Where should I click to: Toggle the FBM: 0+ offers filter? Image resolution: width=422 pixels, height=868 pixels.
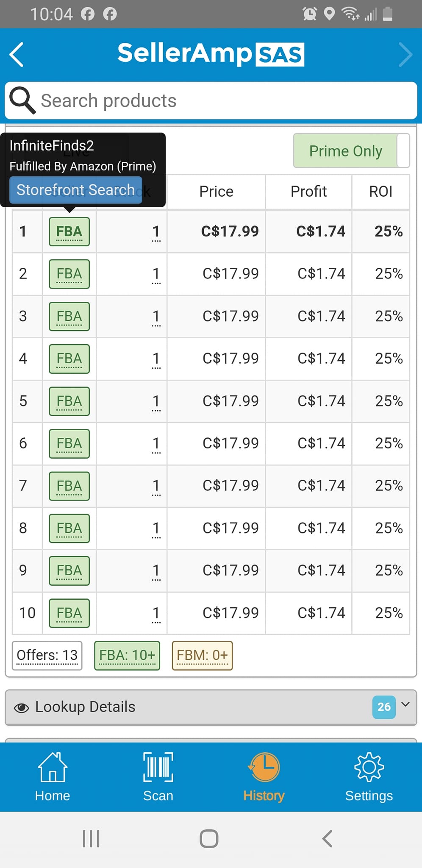click(202, 655)
